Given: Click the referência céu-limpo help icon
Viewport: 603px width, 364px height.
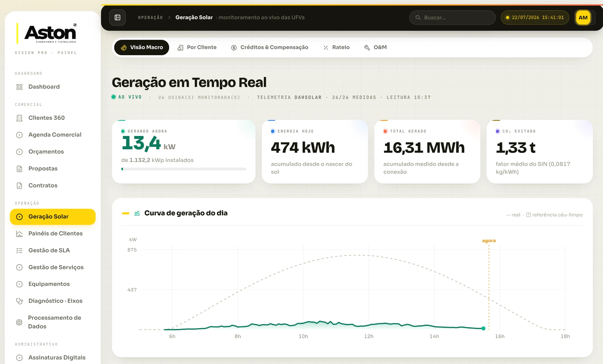Looking at the screenshot, I should 529,215.
